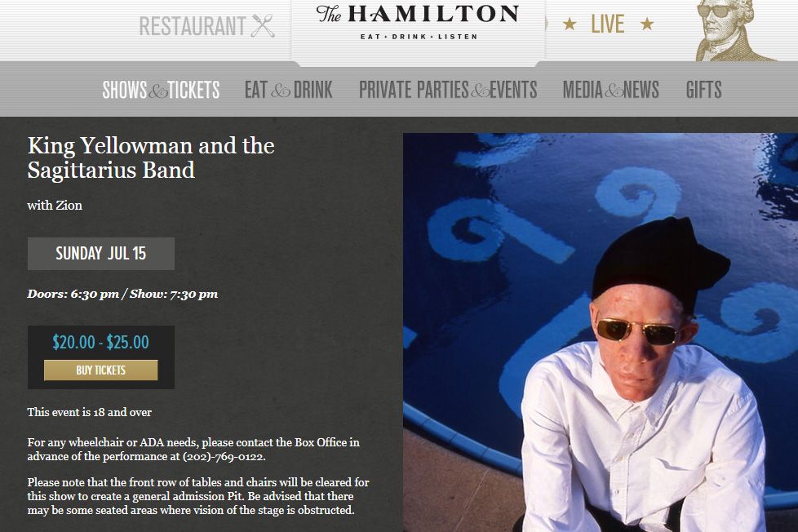Click the Box Office phone number
Viewport: 798px width, 532px height.
tap(224, 457)
